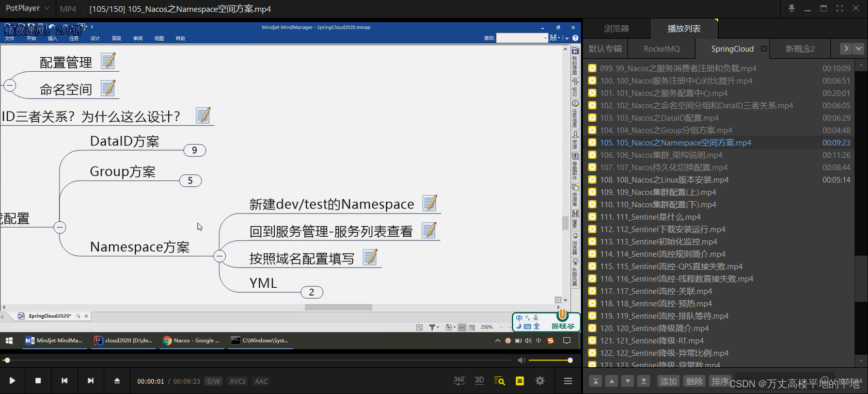Click the Stop playback button
This screenshot has height=394, width=868.
[38, 381]
